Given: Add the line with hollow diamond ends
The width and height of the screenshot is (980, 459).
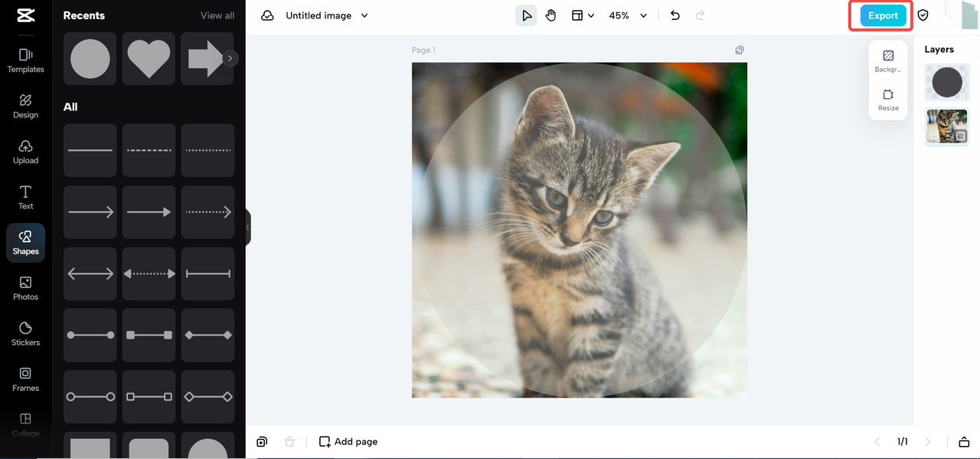Looking at the screenshot, I should (x=207, y=397).
